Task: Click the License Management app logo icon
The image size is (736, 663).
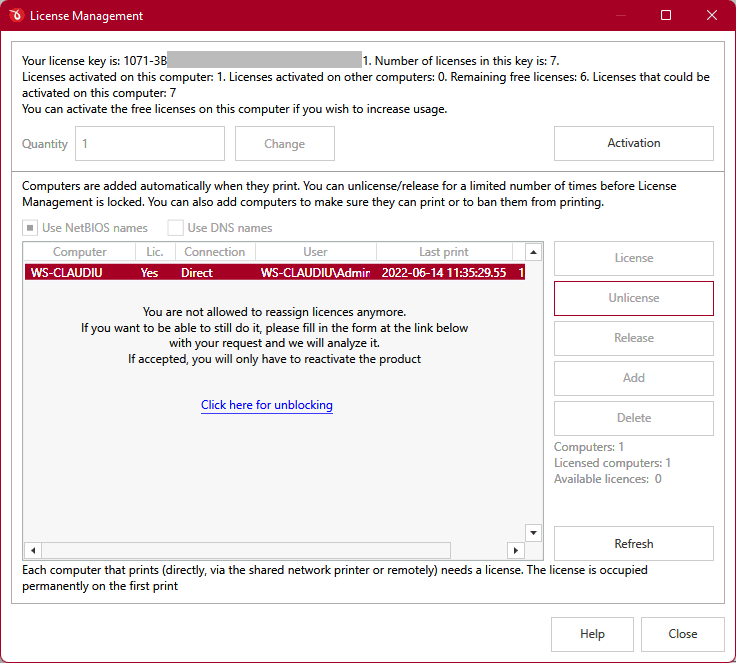Action: 16,15
